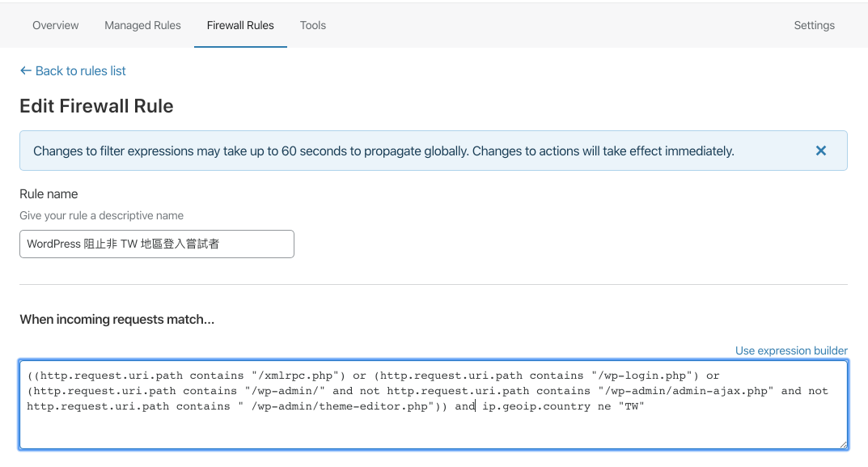Select the Firewall Rules tab
This screenshot has height=467, width=868.
[x=240, y=25]
